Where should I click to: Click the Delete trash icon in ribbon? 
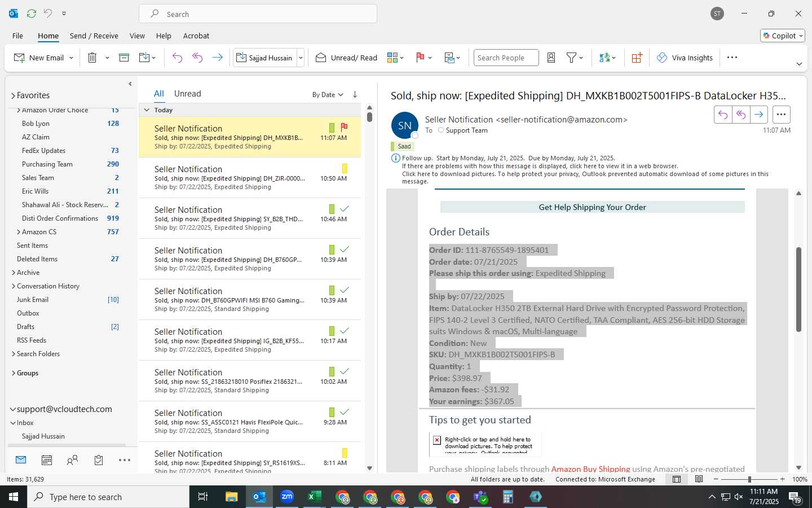click(x=92, y=58)
